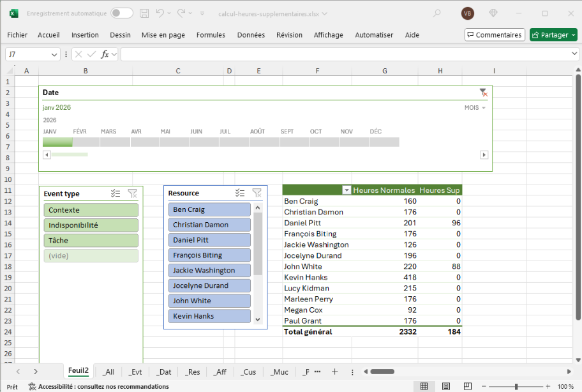Clear filter on Resource slicer
The width and height of the screenshot is (582, 392).
[x=257, y=193]
